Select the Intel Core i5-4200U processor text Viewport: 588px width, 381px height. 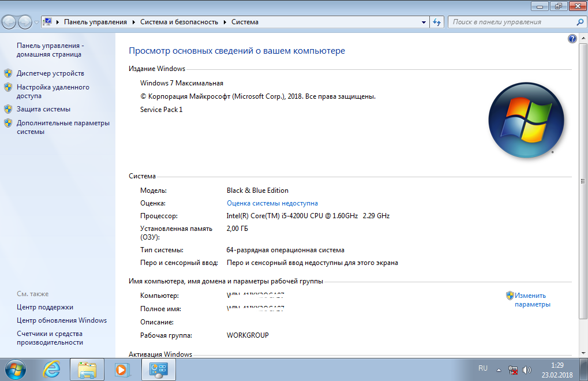pyautogui.click(x=308, y=216)
